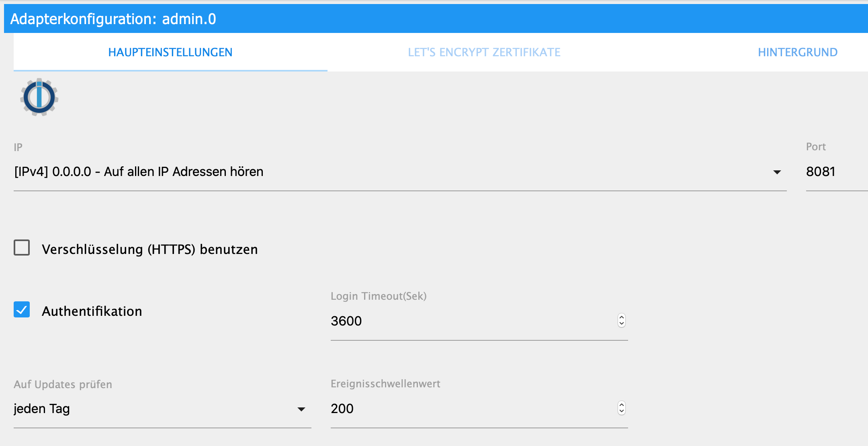This screenshot has width=868, height=446.
Task: Increase Login Timeout with the up stepper
Action: pos(622,317)
